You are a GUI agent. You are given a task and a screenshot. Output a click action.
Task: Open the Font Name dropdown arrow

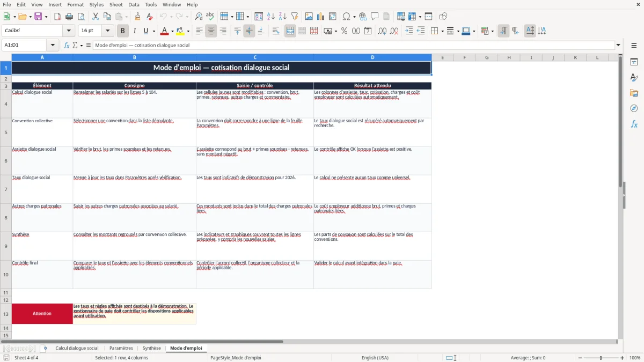pos(69,31)
